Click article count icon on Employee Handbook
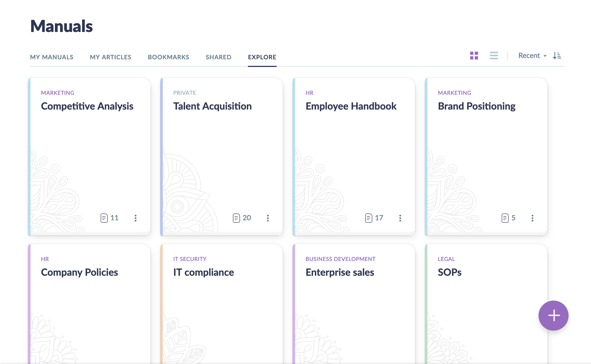The height and width of the screenshot is (364, 591). pos(369,218)
